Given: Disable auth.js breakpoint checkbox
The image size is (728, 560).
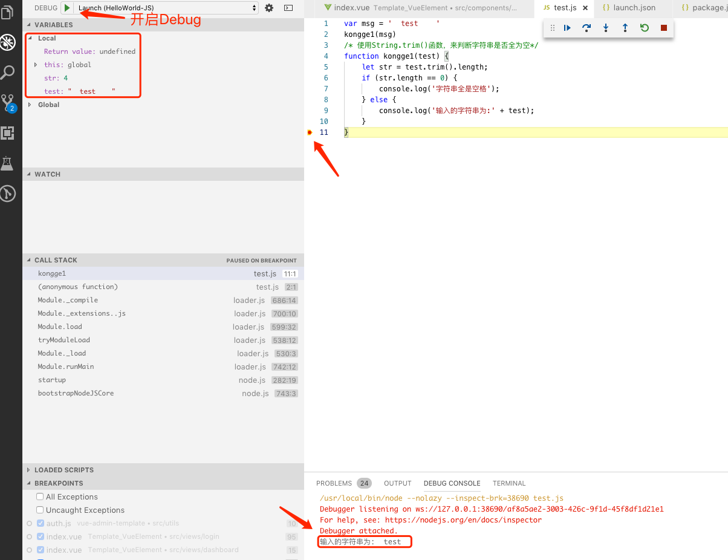Looking at the screenshot, I should click(x=41, y=523).
